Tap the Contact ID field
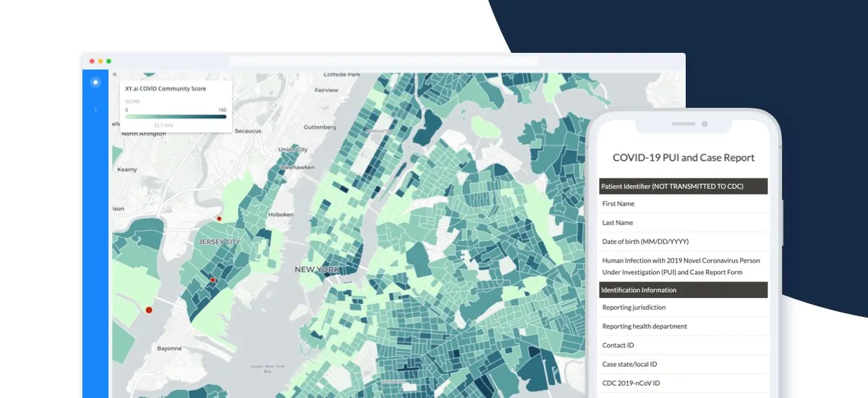Image resolution: width=868 pixels, height=398 pixels. [x=683, y=345]
